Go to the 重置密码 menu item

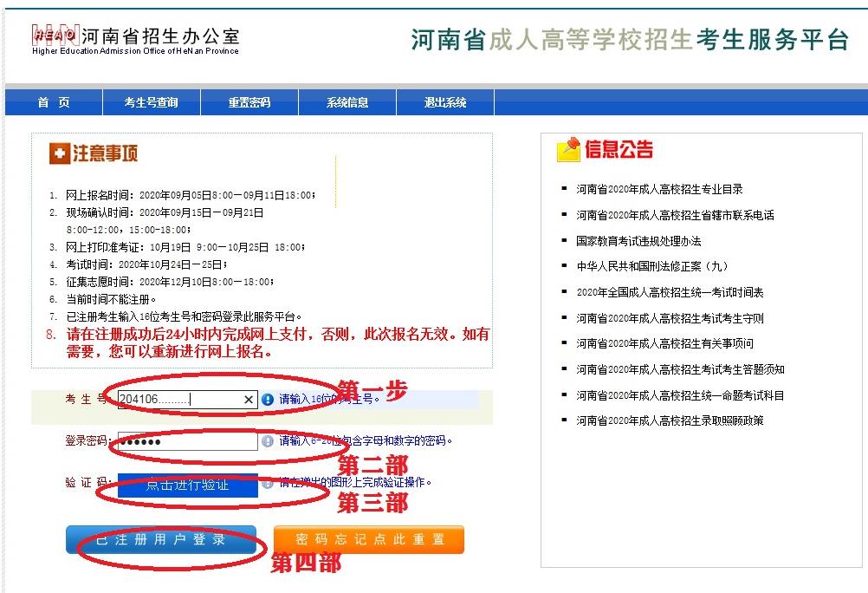249,102
